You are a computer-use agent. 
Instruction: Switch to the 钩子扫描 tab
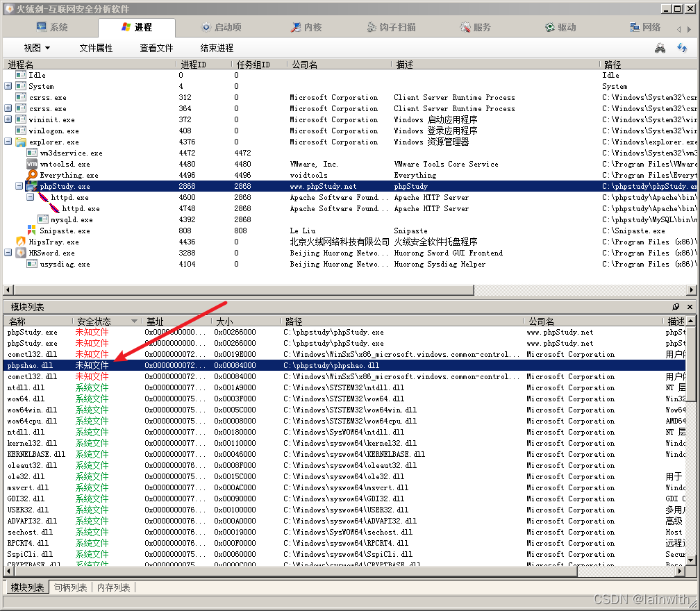[x=391, y=27]
